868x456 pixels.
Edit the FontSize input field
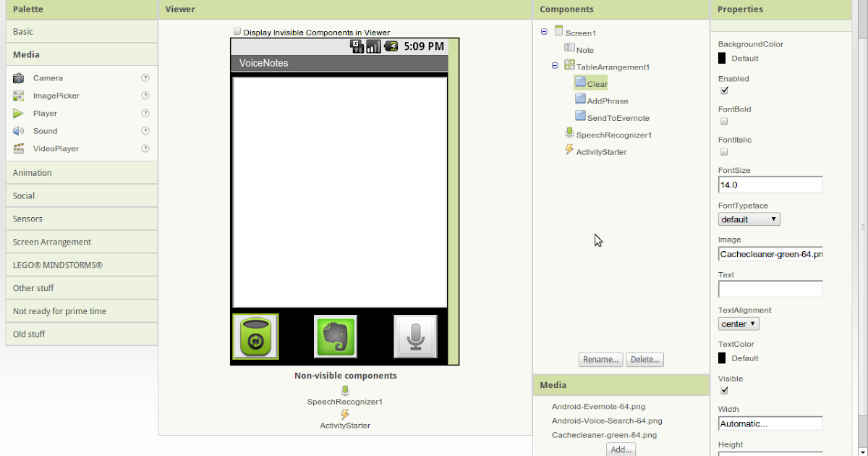pos(770,185)
